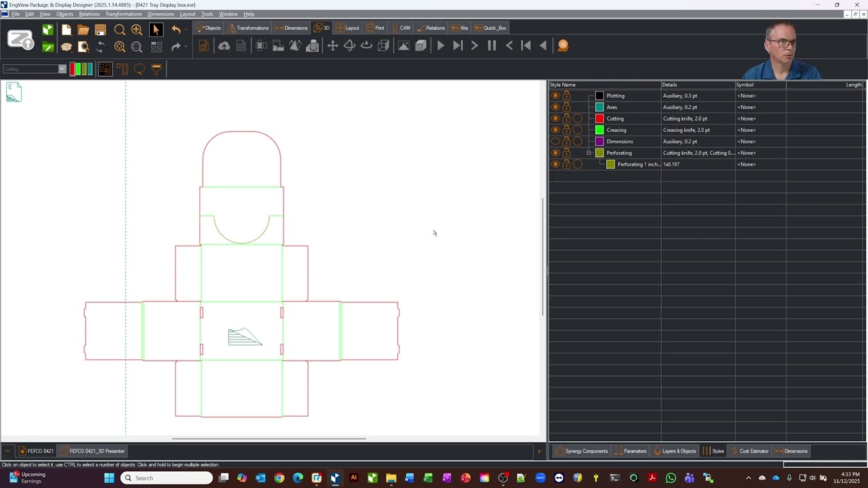Click the green 3D cube icon
The height and width of the screenshot is (488, 868).
pyautogui.click(x=47, y=30)
